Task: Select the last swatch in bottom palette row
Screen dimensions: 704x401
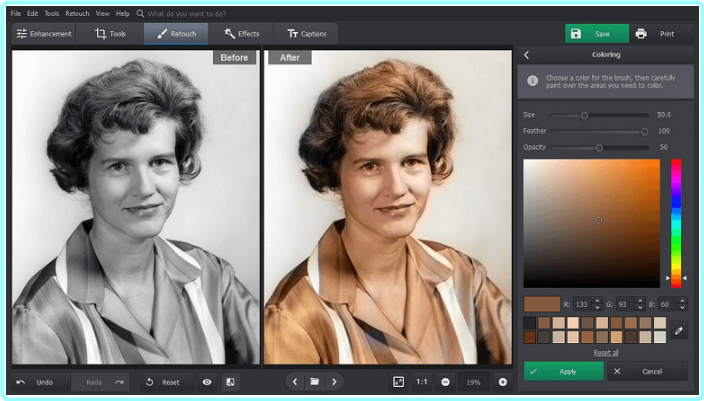Action: 660,337
